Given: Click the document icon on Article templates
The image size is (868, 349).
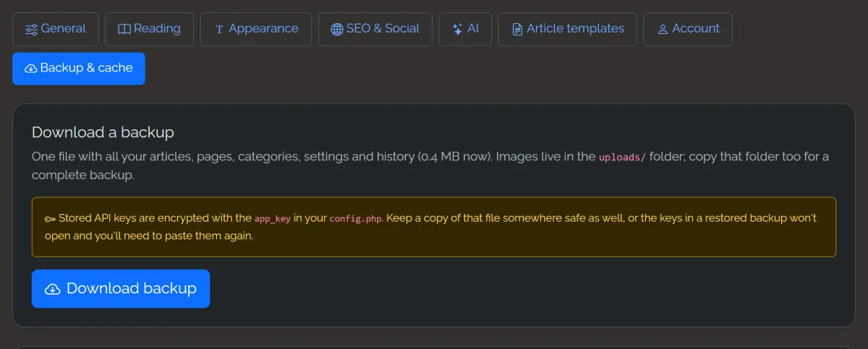Looking at the screenshot, I should click(x=517, y=30).
